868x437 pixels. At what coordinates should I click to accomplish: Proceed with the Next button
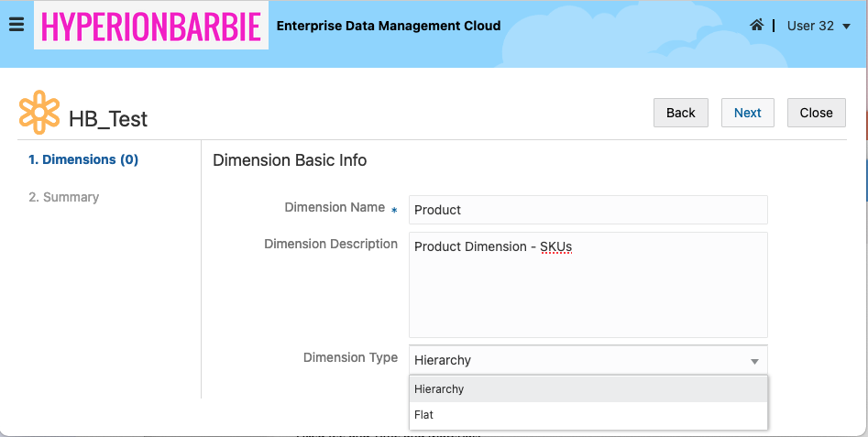747,113
